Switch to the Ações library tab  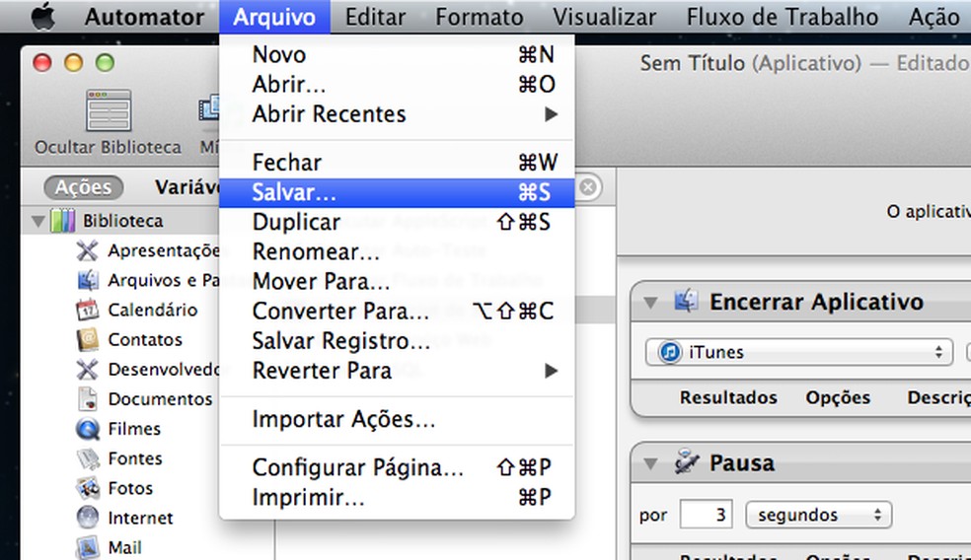click(83, 187)
